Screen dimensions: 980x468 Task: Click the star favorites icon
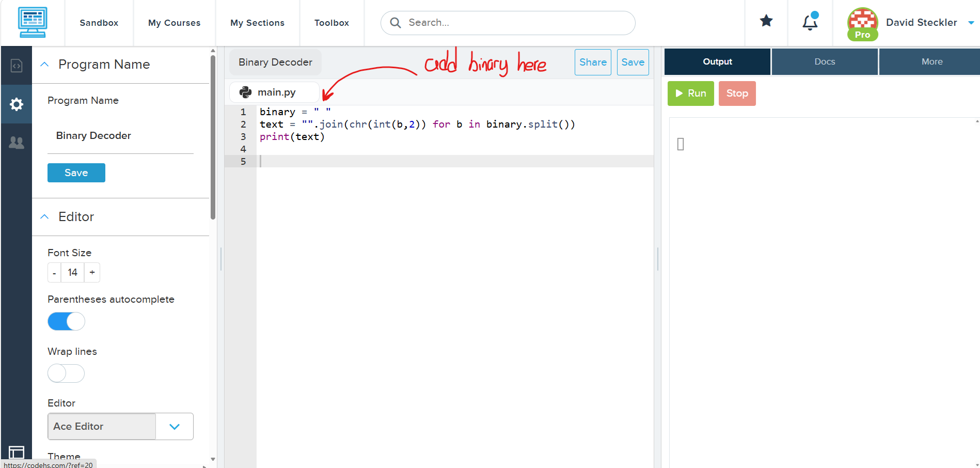tap(766, 21)
